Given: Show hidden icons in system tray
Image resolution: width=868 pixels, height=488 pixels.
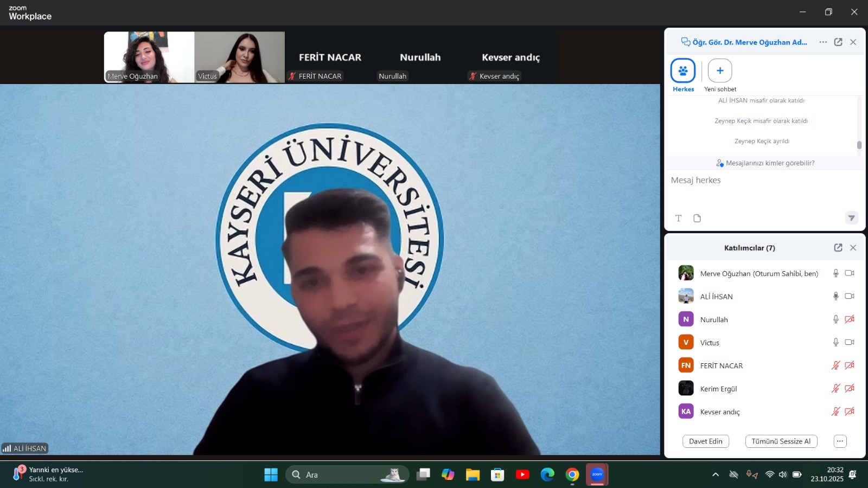Looking at the screenshot, I should [716, 474].
